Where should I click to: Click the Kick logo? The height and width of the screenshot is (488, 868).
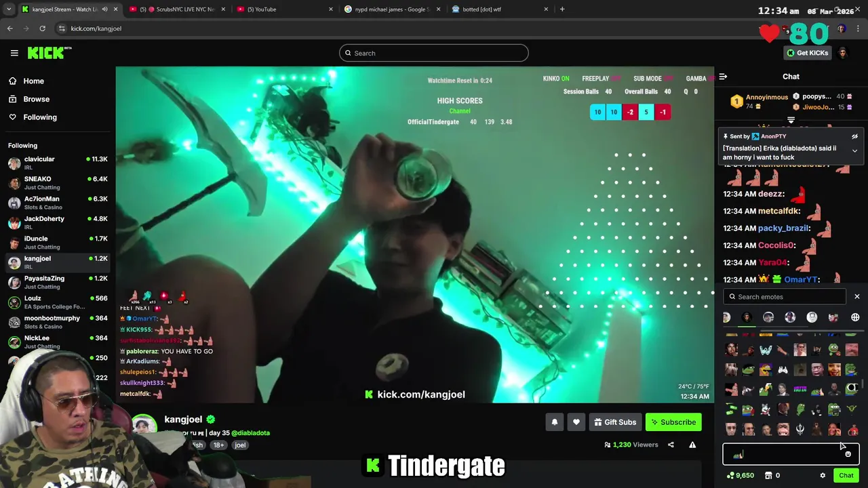pyautogui.click(x=49, y=53)
